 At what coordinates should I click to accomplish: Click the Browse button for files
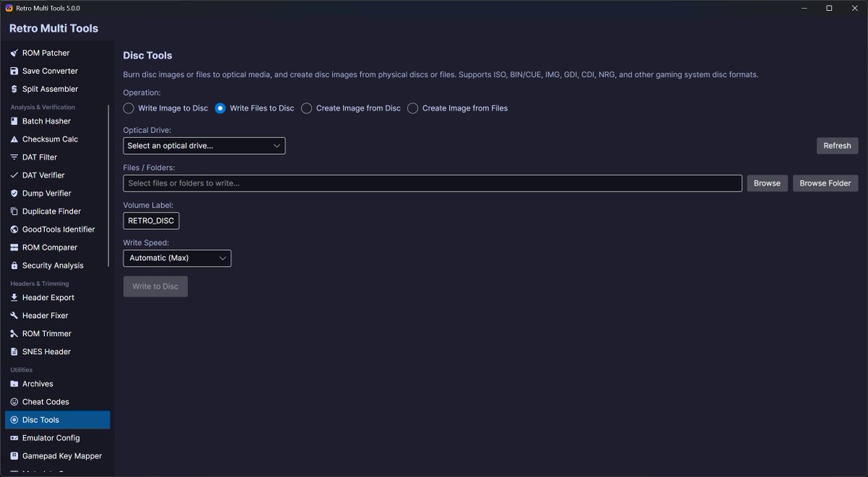pos(767,183)
